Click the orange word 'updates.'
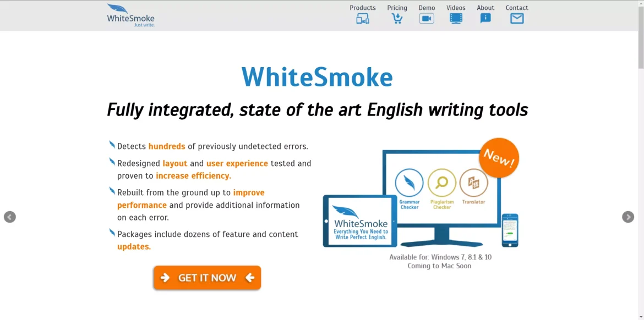 point(134,247)
